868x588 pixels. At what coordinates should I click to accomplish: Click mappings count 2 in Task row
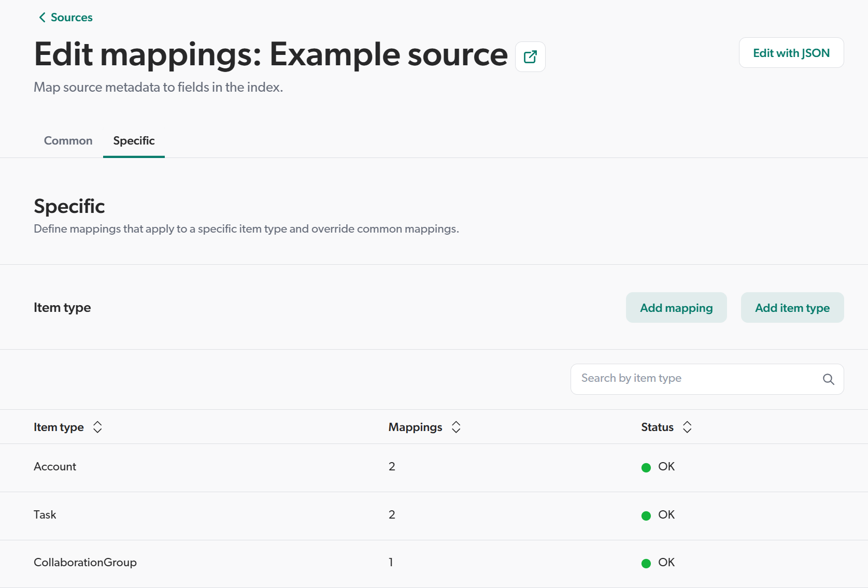point(392,515)
